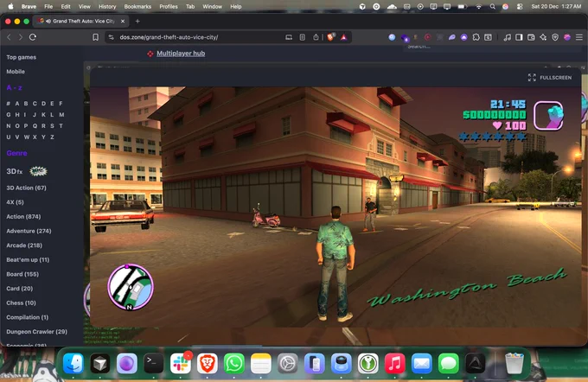Open the 3D Action (67) genre
This screenshot has width=588, height=382.
coord(26,188)
